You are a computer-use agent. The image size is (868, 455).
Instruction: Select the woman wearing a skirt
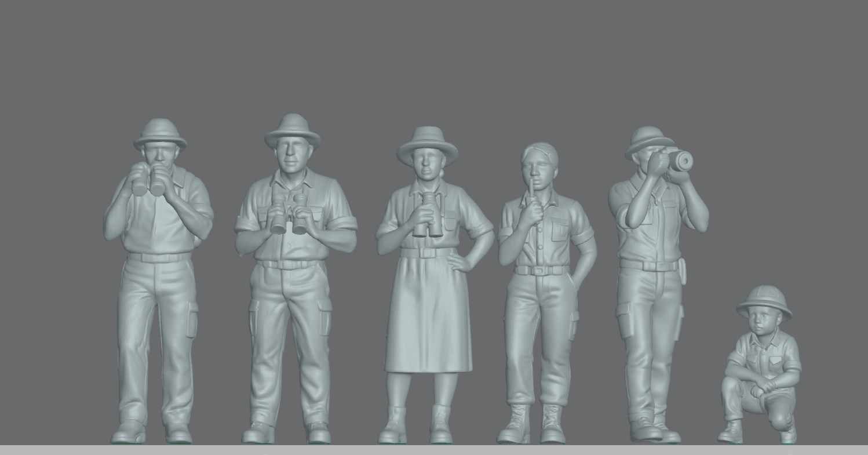[x=433, y=285]
